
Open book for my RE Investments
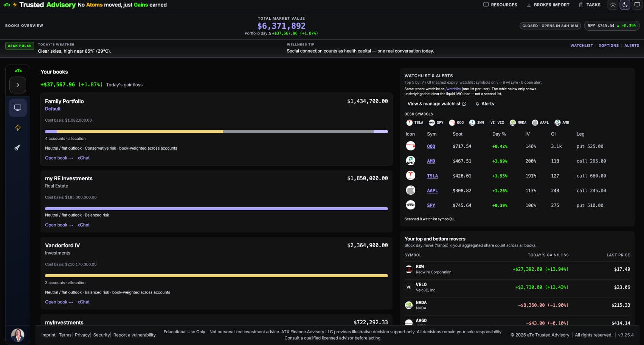59,225
